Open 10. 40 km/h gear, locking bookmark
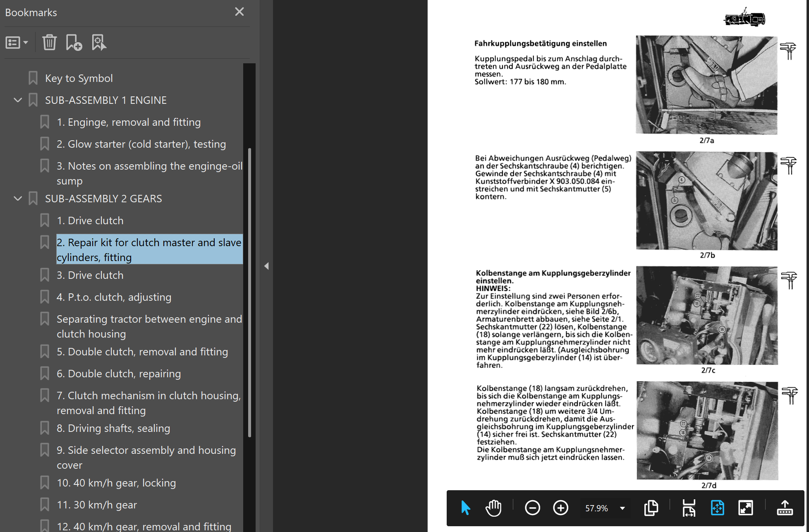 pos(116,483)
